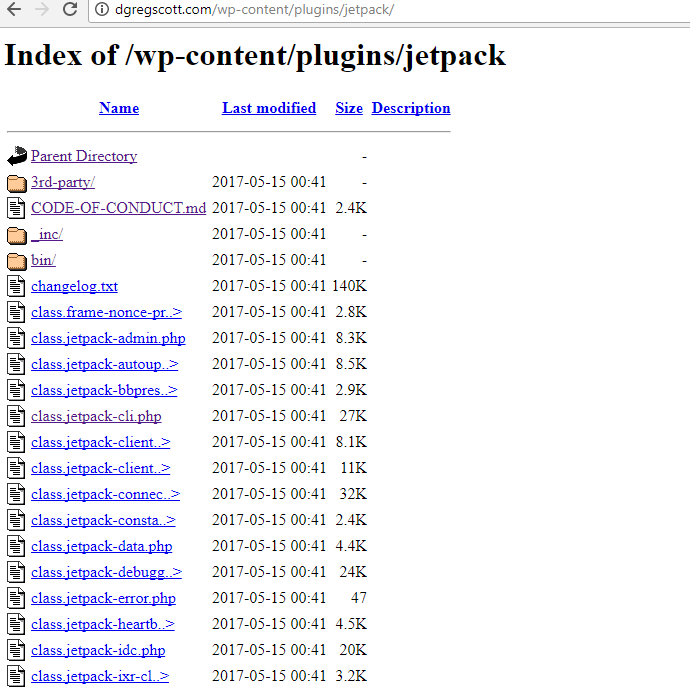Viewport: 690px width, 688px height.
Task: Open the class.jetpack-heartb..> link
Action: [103, 624]
